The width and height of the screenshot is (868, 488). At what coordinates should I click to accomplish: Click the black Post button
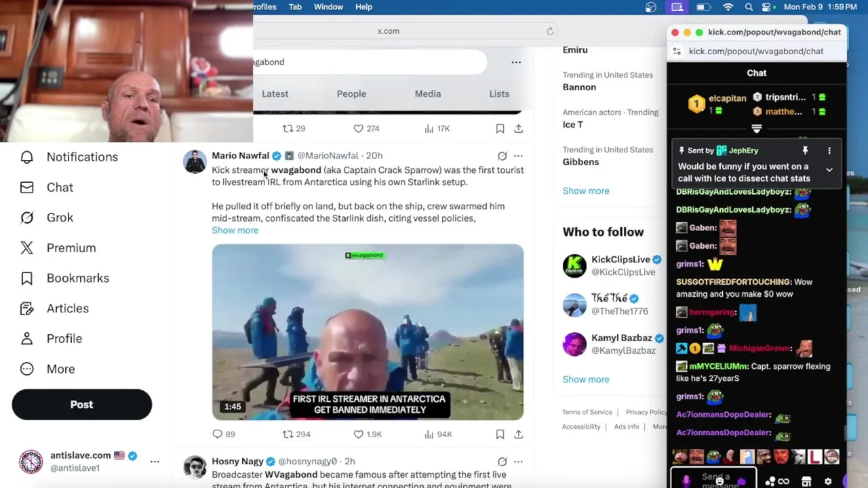(x=81, y=405)
